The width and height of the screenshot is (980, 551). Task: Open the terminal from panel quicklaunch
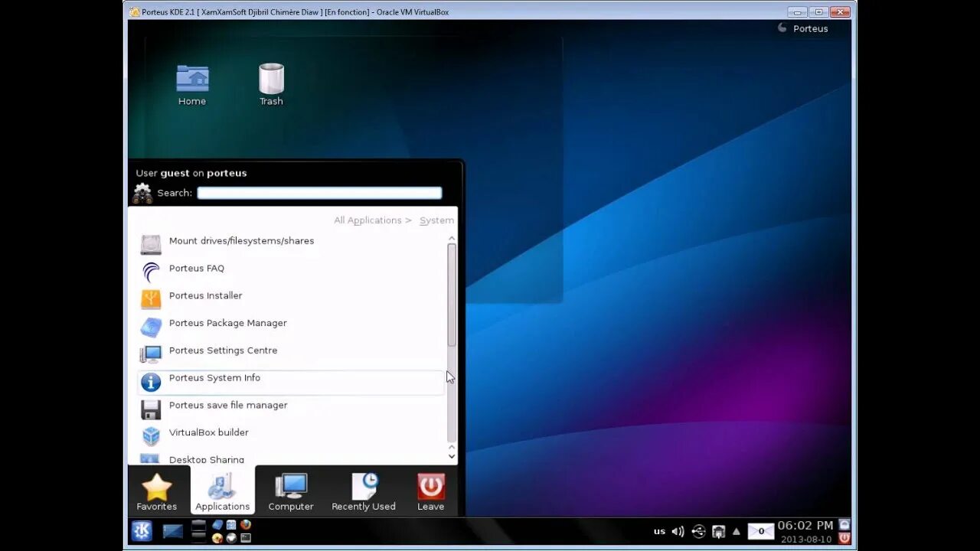coord(246,537)
